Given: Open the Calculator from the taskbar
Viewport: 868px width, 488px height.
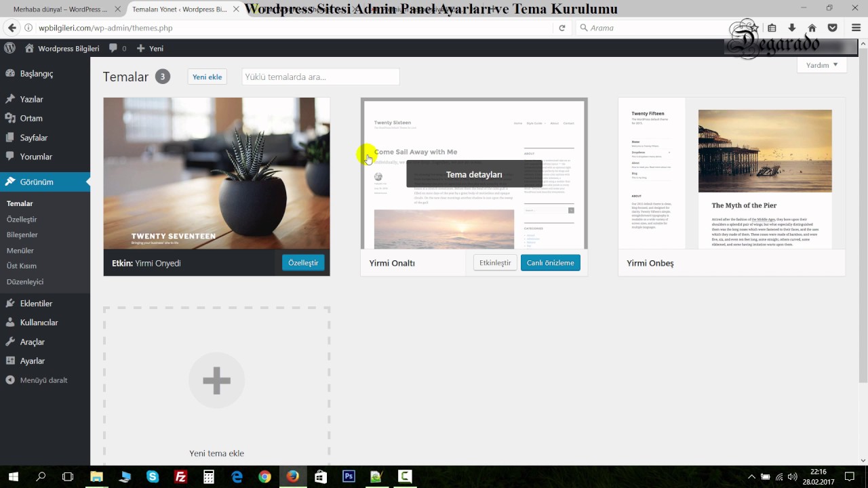Looking at the screenshot, I should [x=209, y=476].
